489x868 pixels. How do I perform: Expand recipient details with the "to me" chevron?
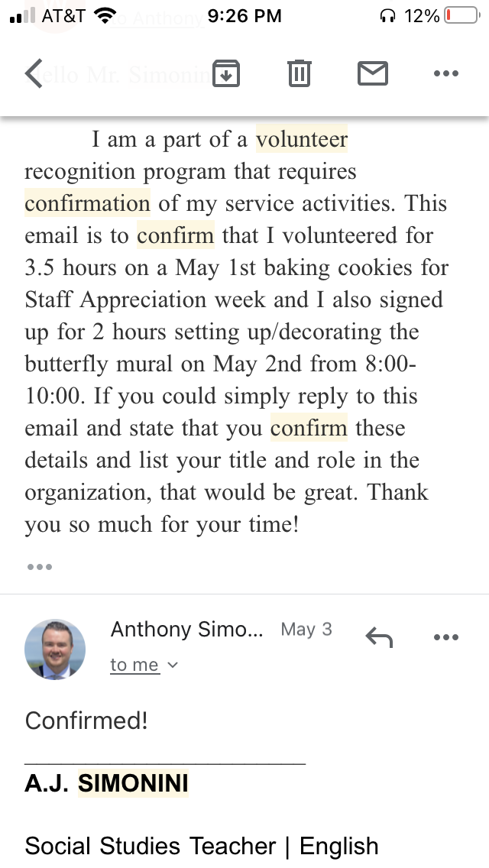click(173, 665)
